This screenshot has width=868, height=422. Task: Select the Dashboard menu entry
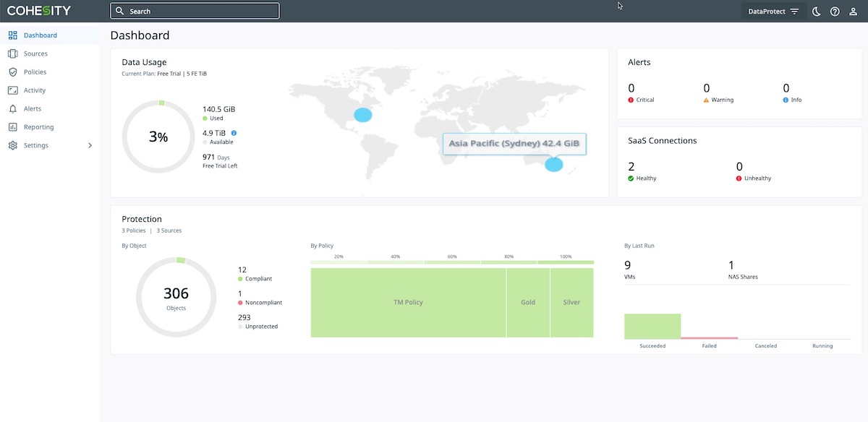coord(40,35)
